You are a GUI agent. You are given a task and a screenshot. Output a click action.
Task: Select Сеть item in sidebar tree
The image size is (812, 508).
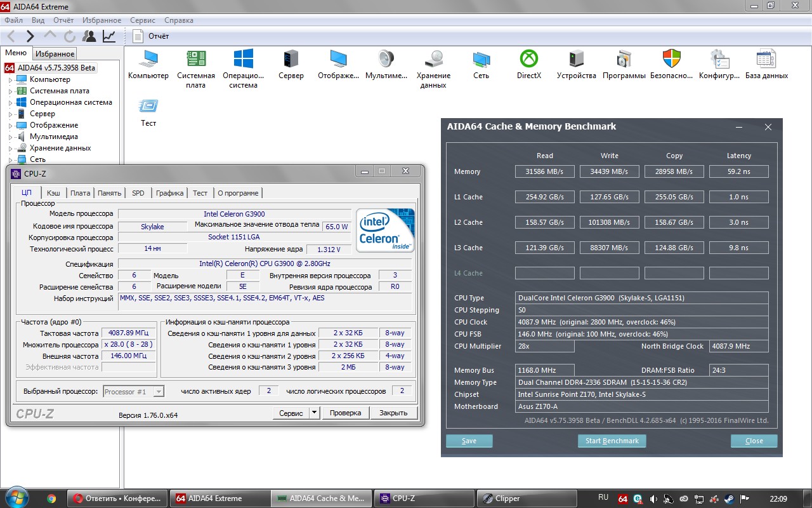coord(37,159)
